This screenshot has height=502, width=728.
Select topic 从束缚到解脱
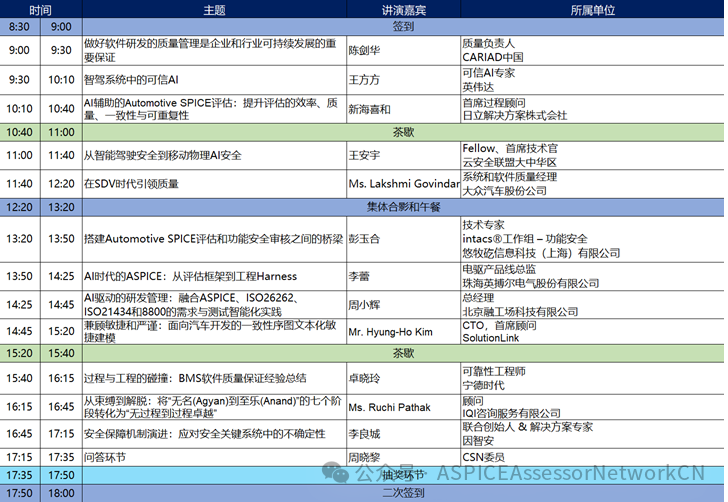214,407
